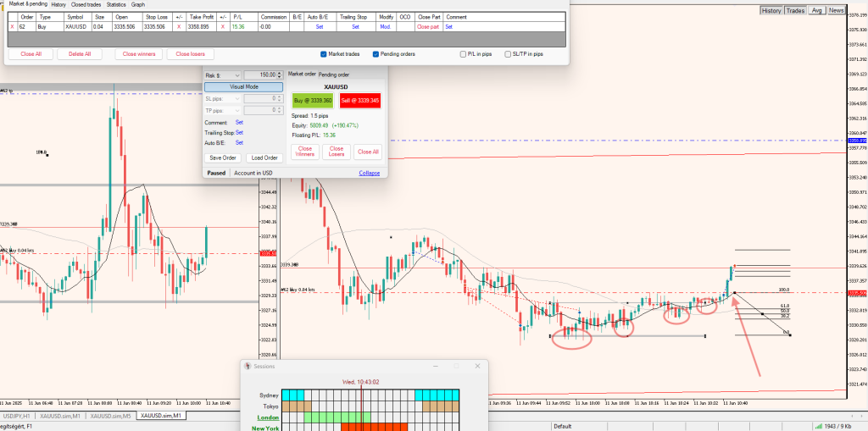This screenshot has width=868, height=431.
Task: Disable the Pending orders checkbox
Action: pos(376,54)
